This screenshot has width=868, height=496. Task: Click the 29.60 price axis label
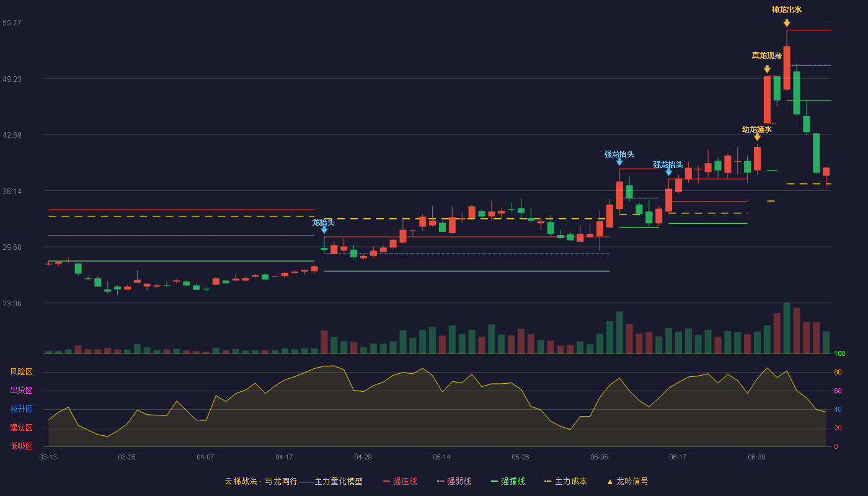(x=12, y=247)
